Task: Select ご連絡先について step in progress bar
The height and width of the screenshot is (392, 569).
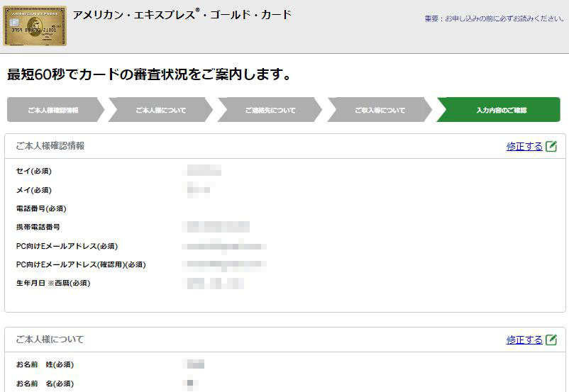Action: point(270,110)
